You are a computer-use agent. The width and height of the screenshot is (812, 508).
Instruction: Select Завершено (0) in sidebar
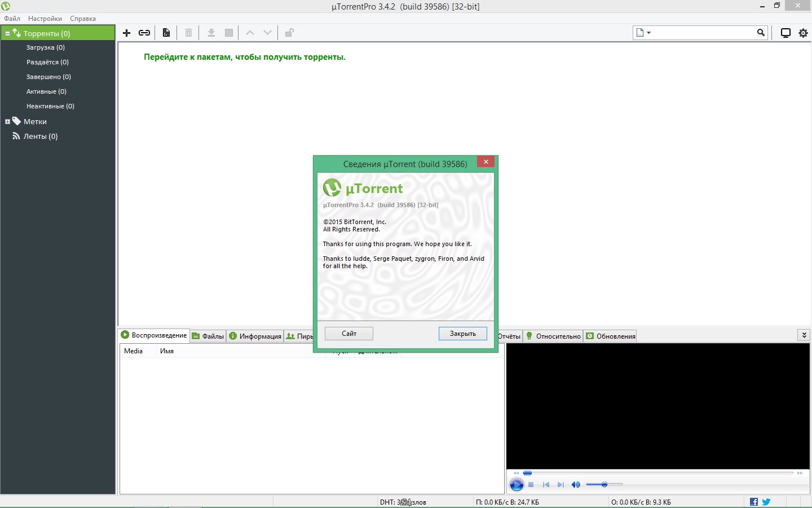49,77
